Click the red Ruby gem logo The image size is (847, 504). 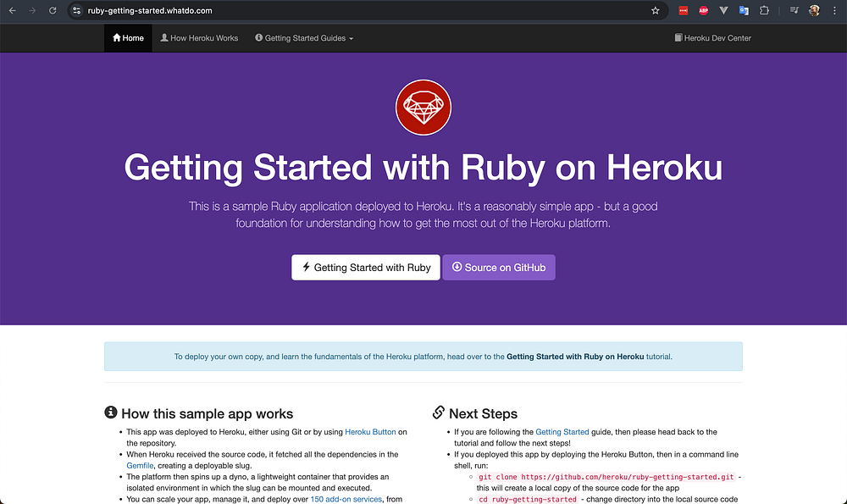[x=423, y=108]
